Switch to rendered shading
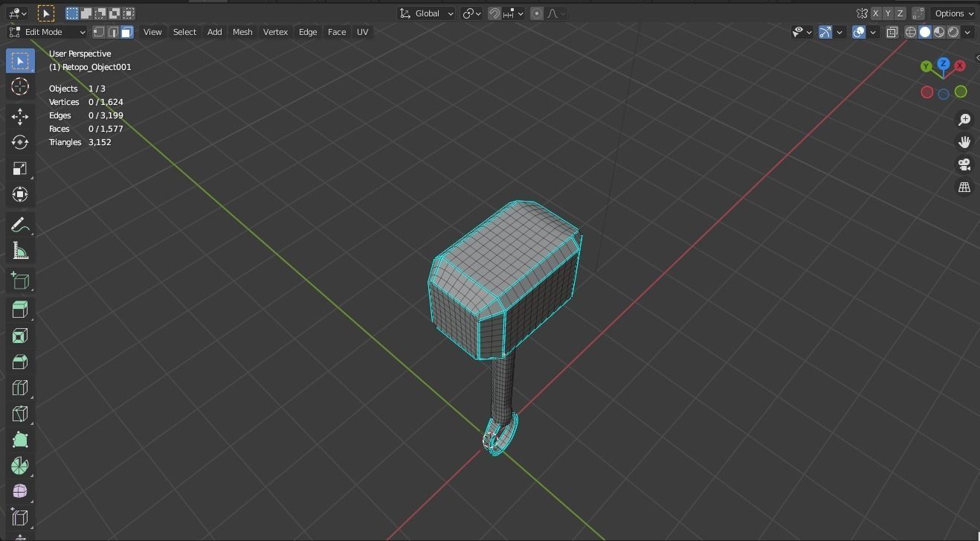 953,32
